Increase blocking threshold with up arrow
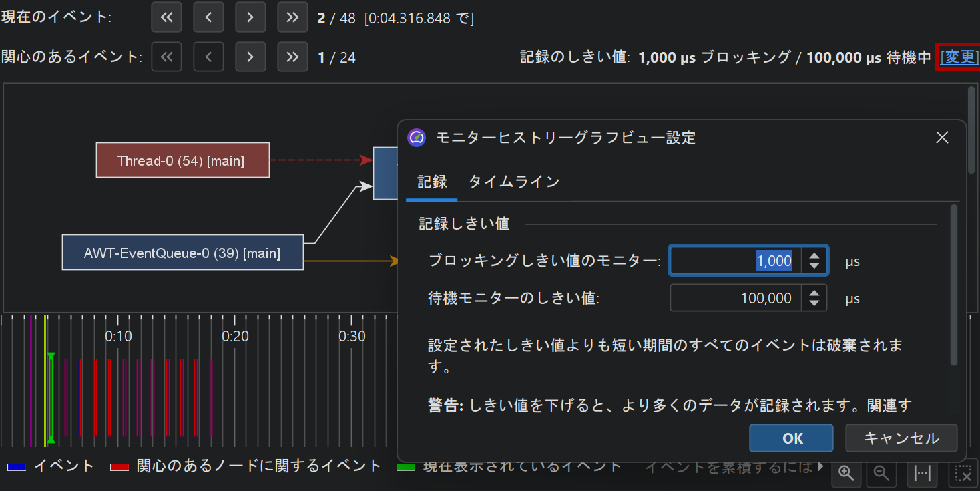Image resolution: width=980 pixels, height=491 pixels. pos(814,255)
